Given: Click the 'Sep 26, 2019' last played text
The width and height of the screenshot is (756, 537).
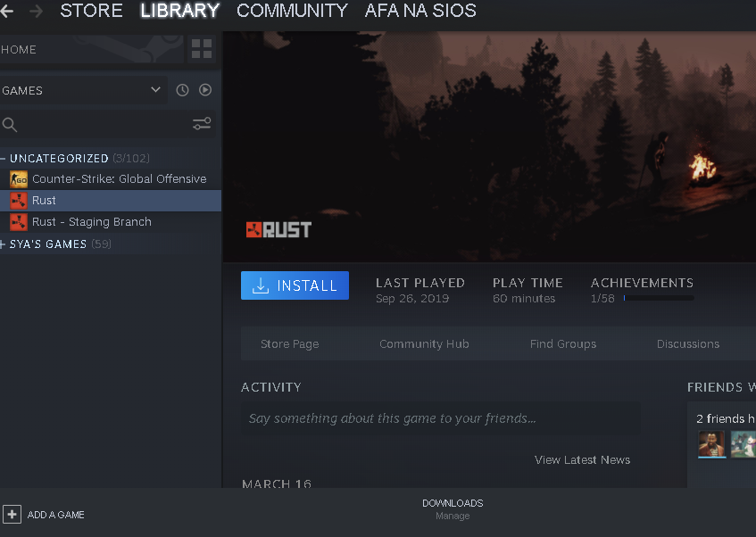Looking at the screenshot, I should coord(412,299).
